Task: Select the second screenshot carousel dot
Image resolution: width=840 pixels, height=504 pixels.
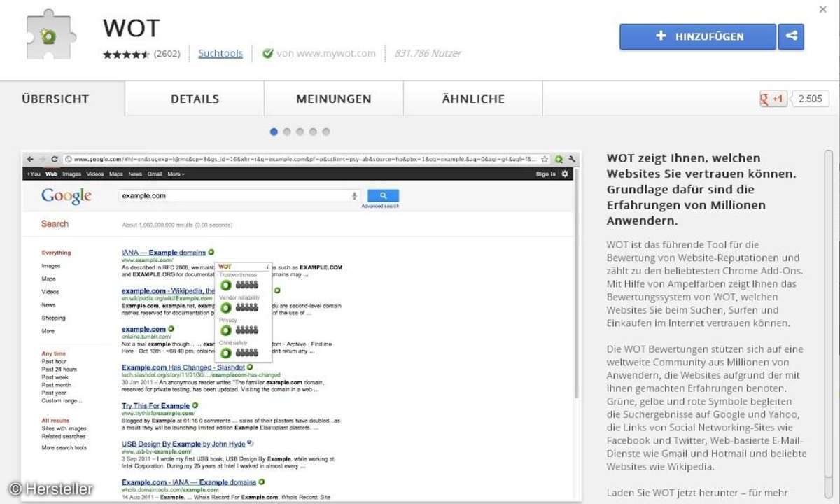Action: (x=287, y=132)
